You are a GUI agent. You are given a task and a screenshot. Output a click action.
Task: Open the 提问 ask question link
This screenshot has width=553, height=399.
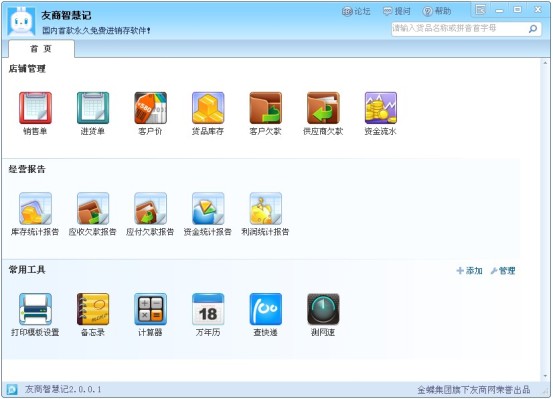pyautogui.click(x=397, y=11)
